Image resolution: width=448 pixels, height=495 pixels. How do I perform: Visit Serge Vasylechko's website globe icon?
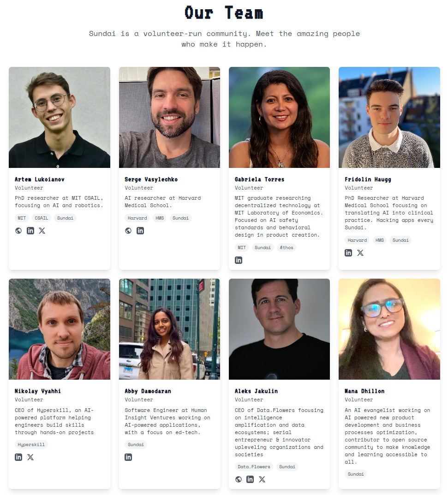128,231
